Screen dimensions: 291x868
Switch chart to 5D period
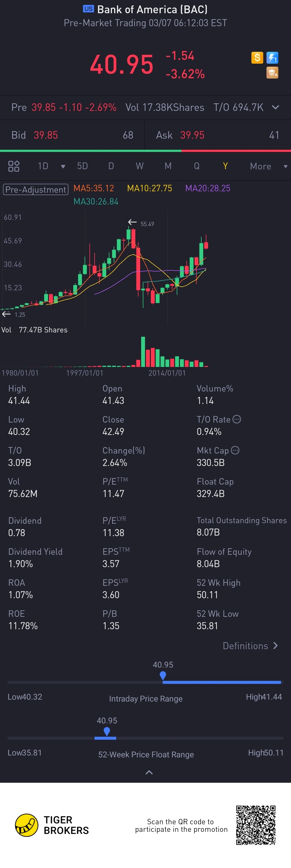click(x=82, y=166)
